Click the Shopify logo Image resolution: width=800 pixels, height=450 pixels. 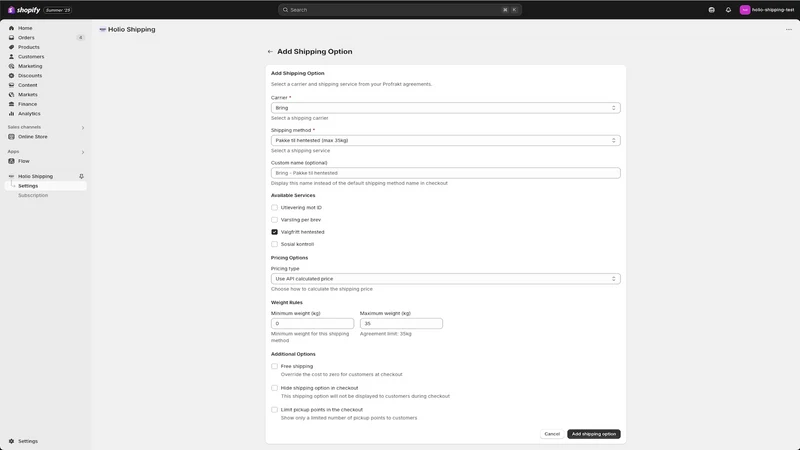click(x=24, y=10)
